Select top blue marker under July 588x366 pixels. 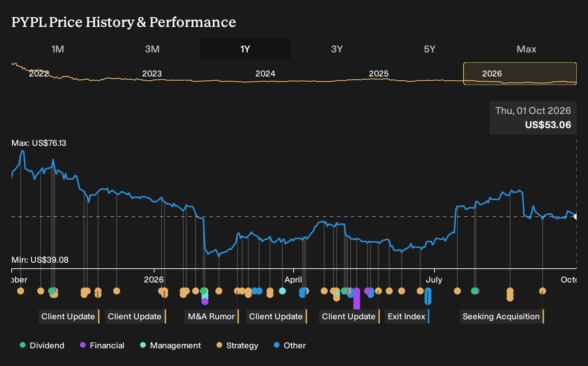(x=428, y=291)
